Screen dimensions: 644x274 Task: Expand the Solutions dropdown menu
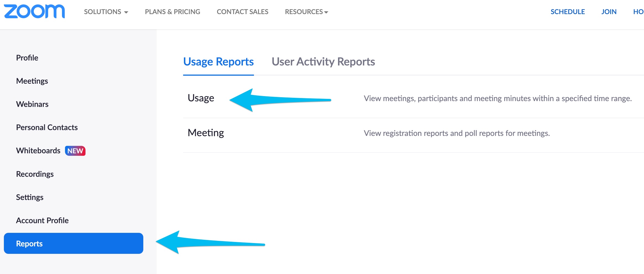pos(106,12)
